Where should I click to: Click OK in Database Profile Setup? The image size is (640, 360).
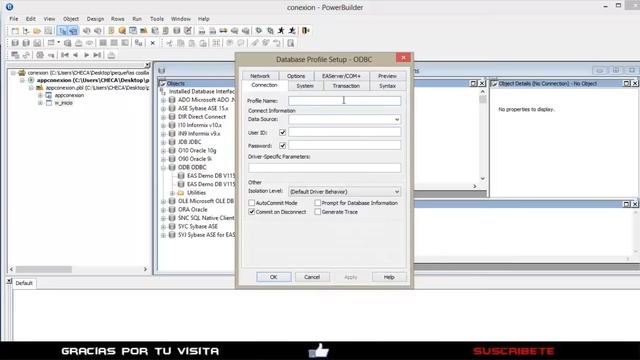click(273, 277)
